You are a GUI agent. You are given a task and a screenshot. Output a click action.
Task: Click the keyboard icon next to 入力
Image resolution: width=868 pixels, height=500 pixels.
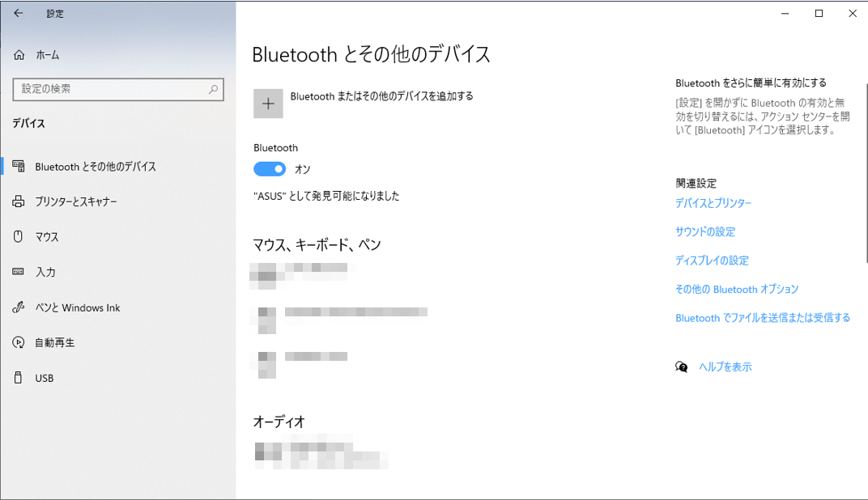click(x=19, y=272)
